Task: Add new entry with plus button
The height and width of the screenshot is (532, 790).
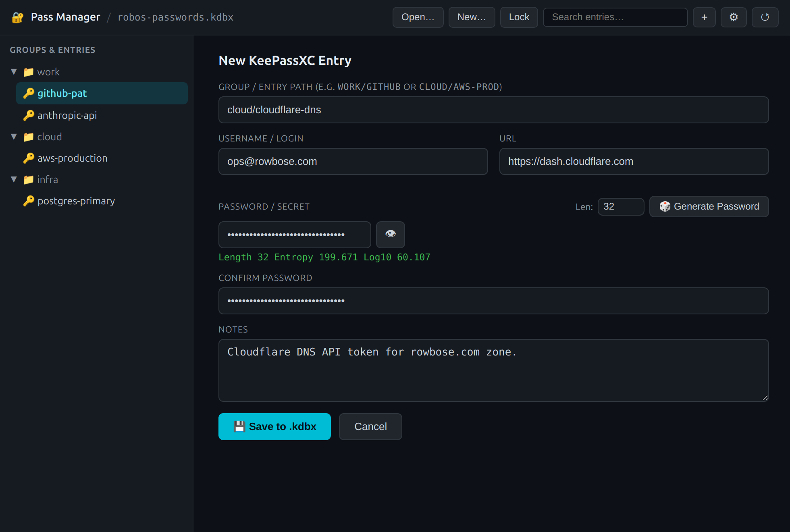Action: click(x=704, y=17)
